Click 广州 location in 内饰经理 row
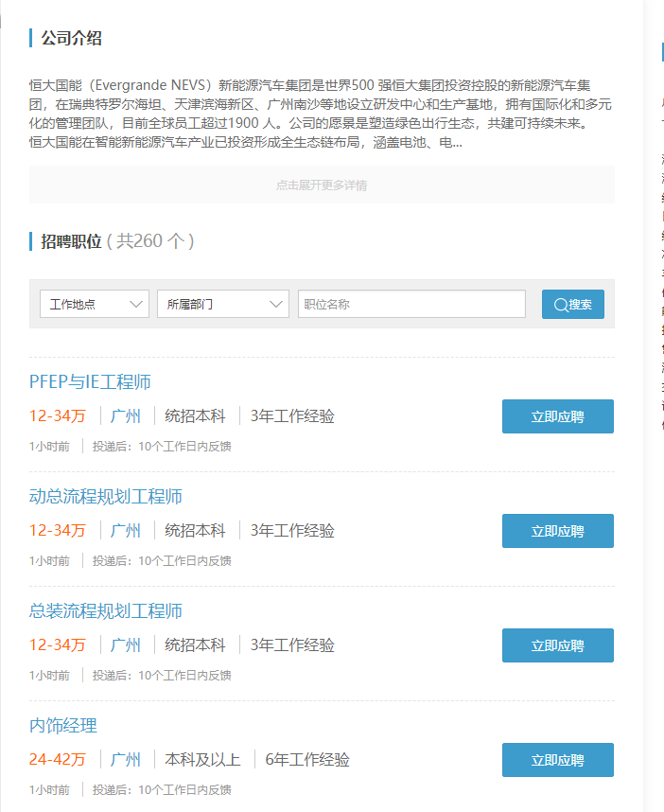This screenshot has width=664, height=812. (x=126, y=760)
